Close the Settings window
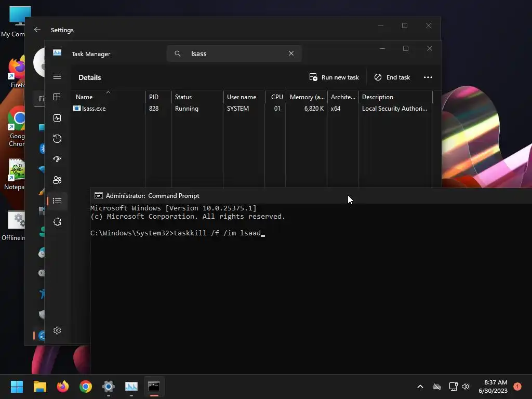The image size is (532, 399). pyautogui.click(x=429, y=25)
